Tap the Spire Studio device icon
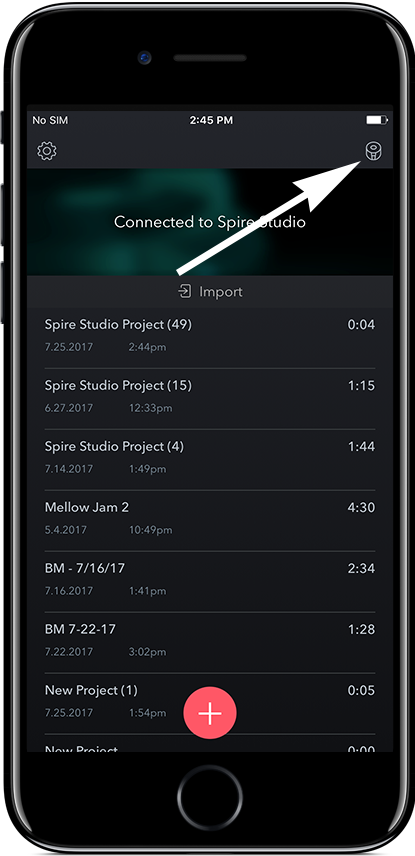The image size is (415, 856). (374, 151)
